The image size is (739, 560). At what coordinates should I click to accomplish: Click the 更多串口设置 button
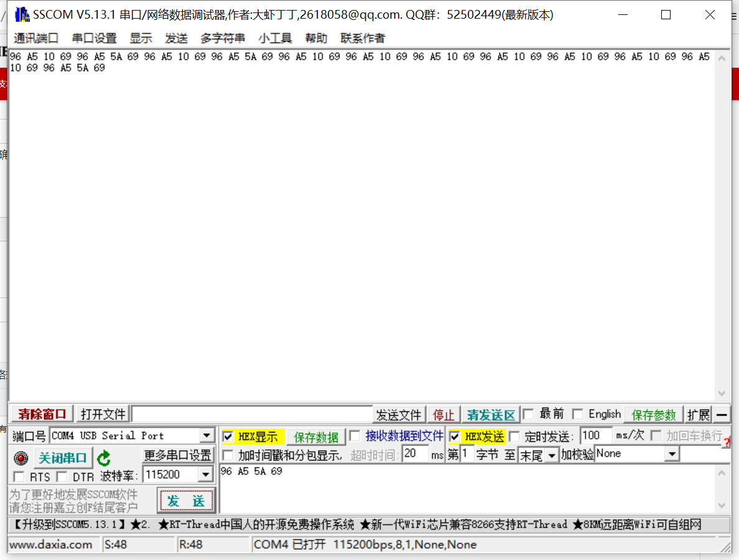click(178, 455)
